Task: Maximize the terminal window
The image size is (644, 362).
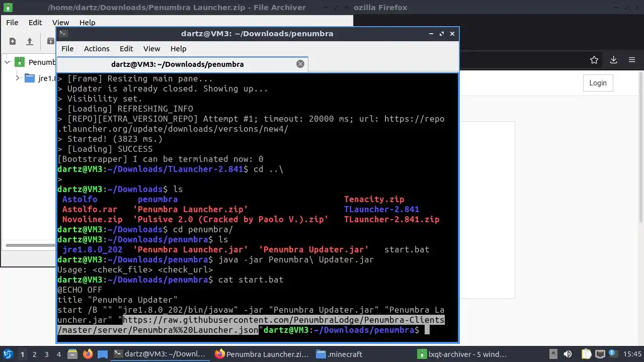Action: tap(442, 34)
